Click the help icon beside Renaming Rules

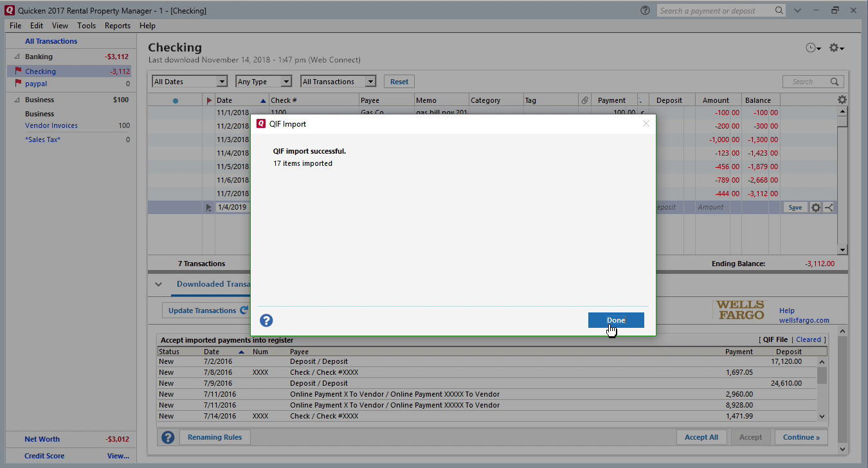pos(168,437)
